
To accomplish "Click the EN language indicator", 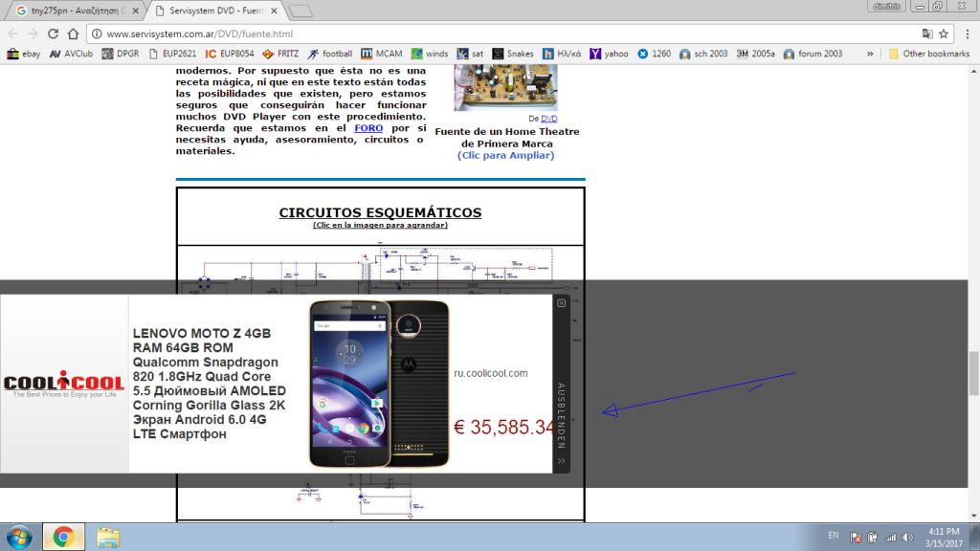I will 834,536.
